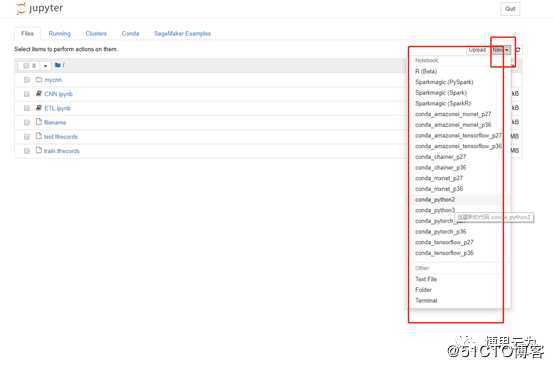Check the box for ETL.ipynb
554x368 pixels.
coord(27,108)
